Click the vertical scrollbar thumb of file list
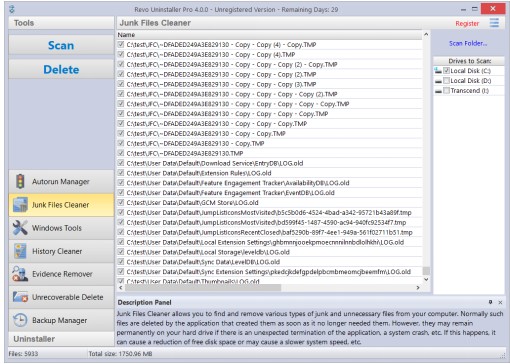The image size is (510, 364). click(426, 270)
